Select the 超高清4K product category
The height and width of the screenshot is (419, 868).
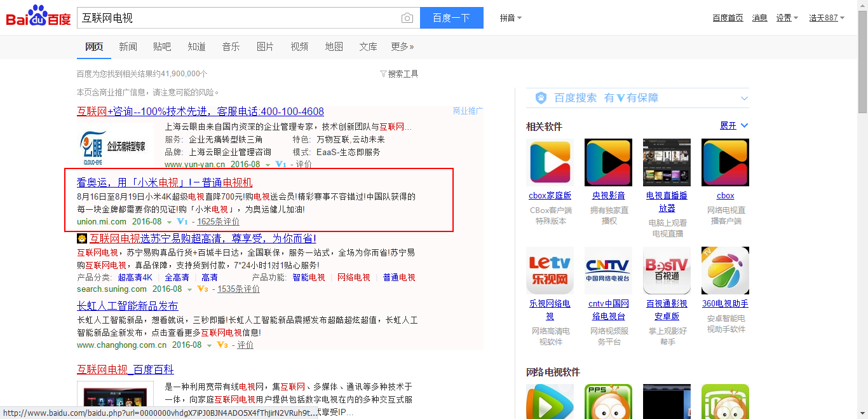click(x=135, y=278)
